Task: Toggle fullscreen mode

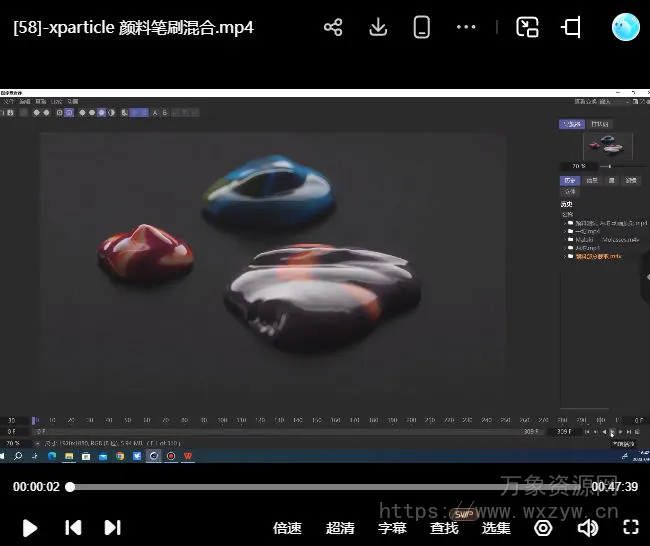Action: (x=630, y=527)
